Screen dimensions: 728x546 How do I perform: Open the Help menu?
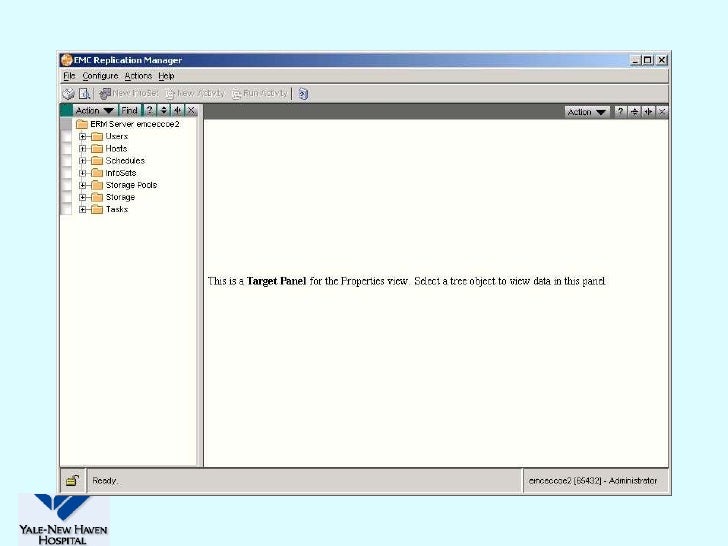coord(166,76)
